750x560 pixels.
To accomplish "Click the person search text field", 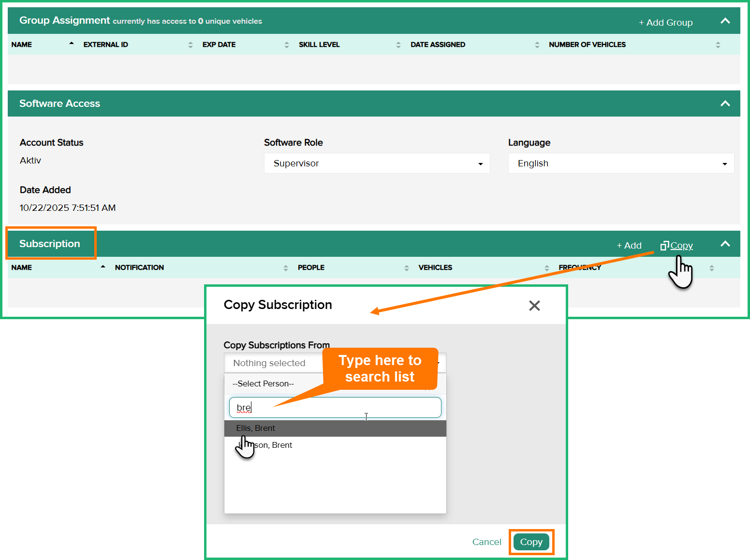I will (335, 408).
